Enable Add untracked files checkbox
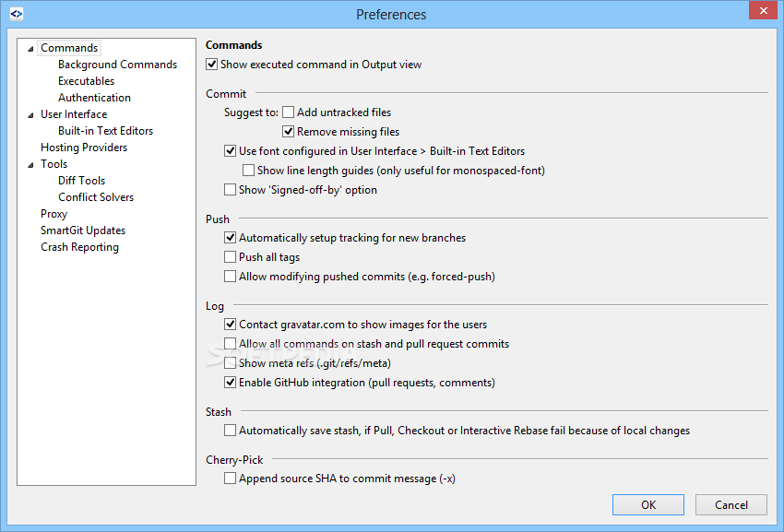 click(x=288, y=112)
